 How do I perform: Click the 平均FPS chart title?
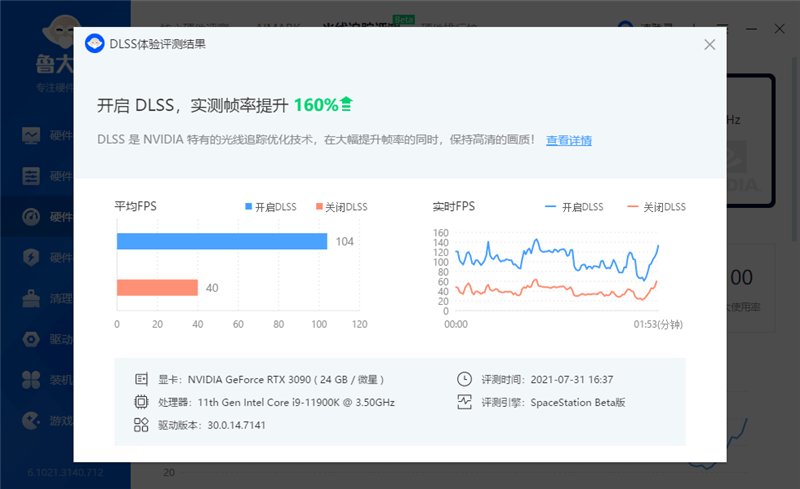pos(135,206)
